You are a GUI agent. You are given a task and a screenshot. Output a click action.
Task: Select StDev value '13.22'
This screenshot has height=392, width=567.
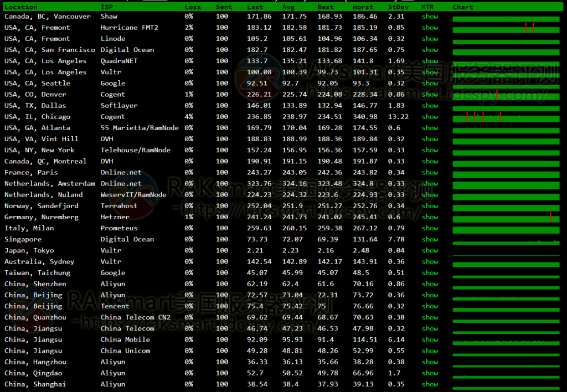point(398,117)
